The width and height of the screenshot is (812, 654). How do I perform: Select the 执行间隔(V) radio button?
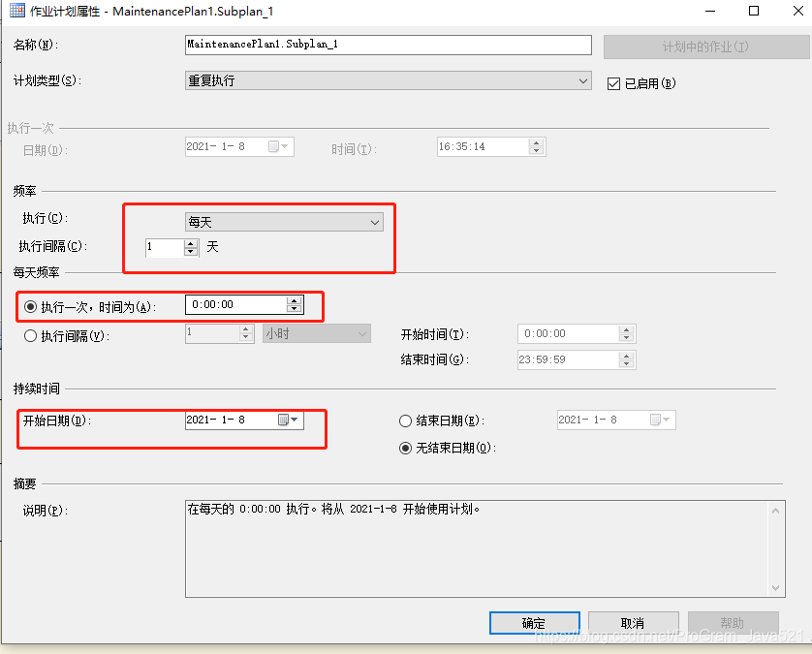tap(31, 336)
